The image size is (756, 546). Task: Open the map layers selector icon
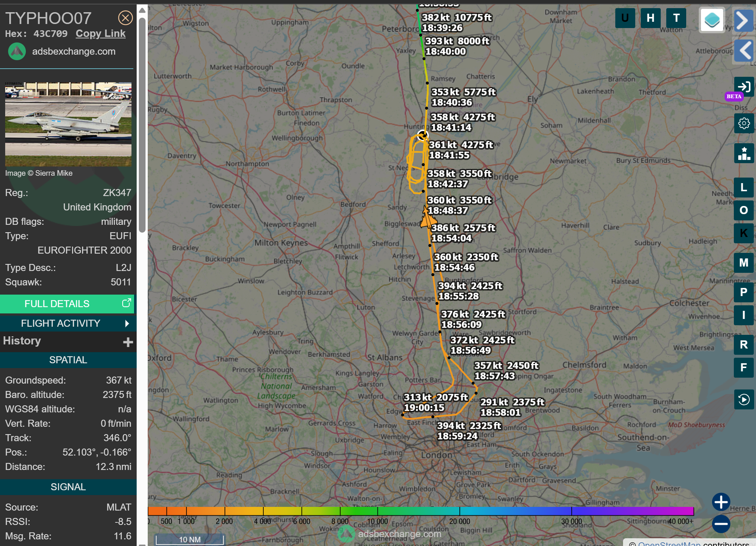(x=712, y=20)
